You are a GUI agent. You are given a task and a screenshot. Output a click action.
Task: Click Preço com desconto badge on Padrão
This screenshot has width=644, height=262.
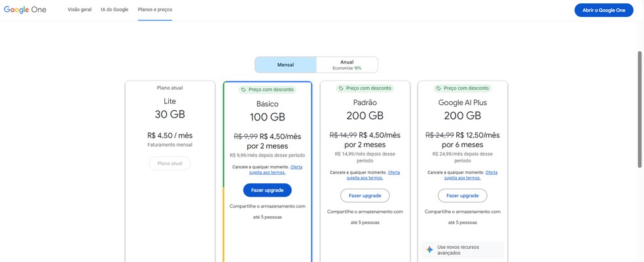click(x=365, y=88)
